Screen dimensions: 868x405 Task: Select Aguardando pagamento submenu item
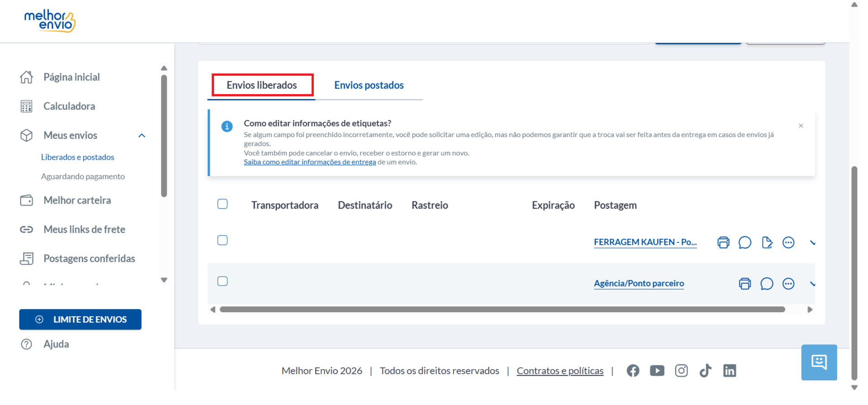[x=83, y=176]
